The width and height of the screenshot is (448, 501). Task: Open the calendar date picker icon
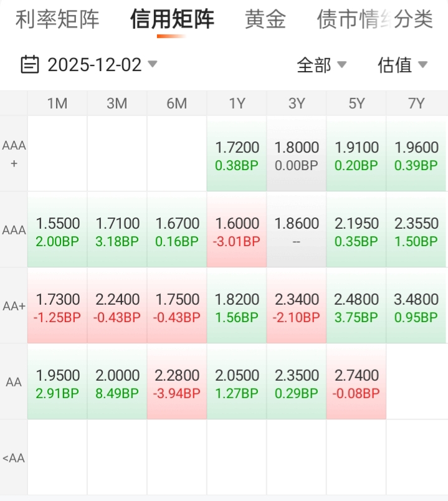[x=29, y=64]
